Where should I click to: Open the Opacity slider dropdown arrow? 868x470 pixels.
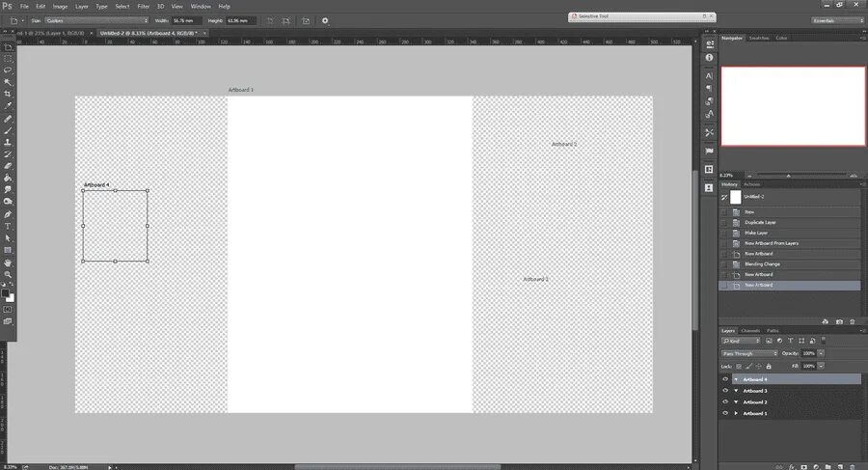click(x=821, y=353)
